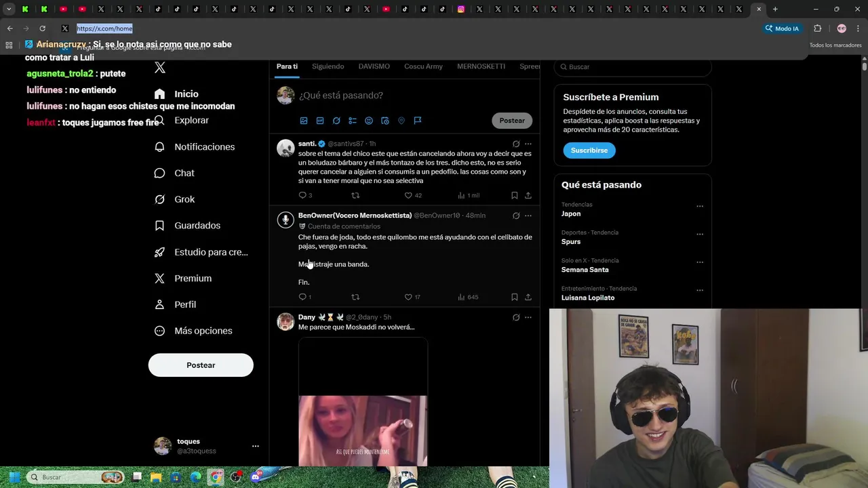Click the poll icon in composer
Viewport: 868px width, 488px height.
[x=353, y=121]
